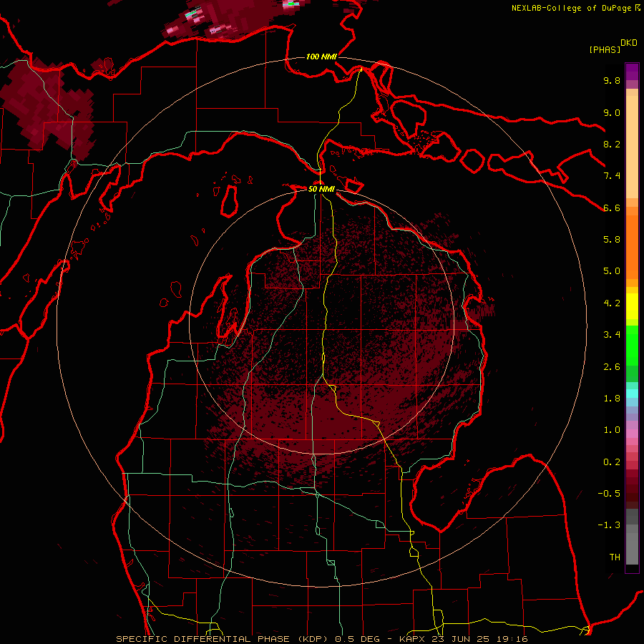Image resolution: width=644 pixels, height=644 pixels.
Task: Click the 5.0 value on color scale
Action: tap(612, 271)
